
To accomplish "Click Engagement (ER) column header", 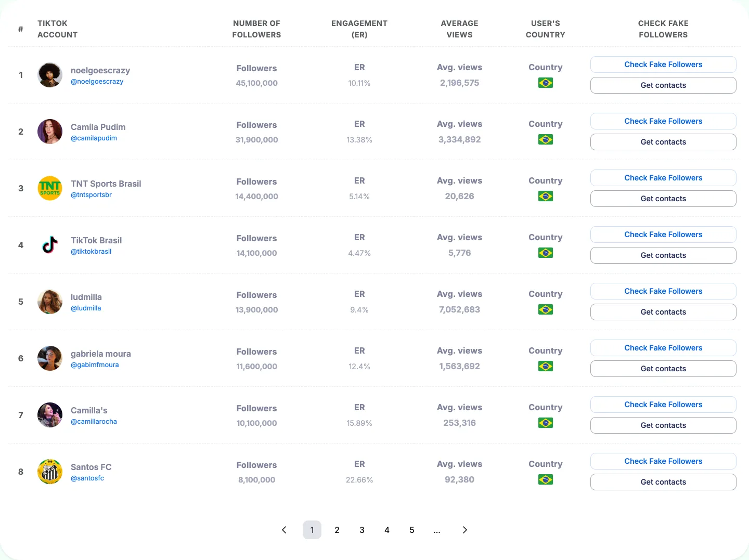I will point(359,29).
